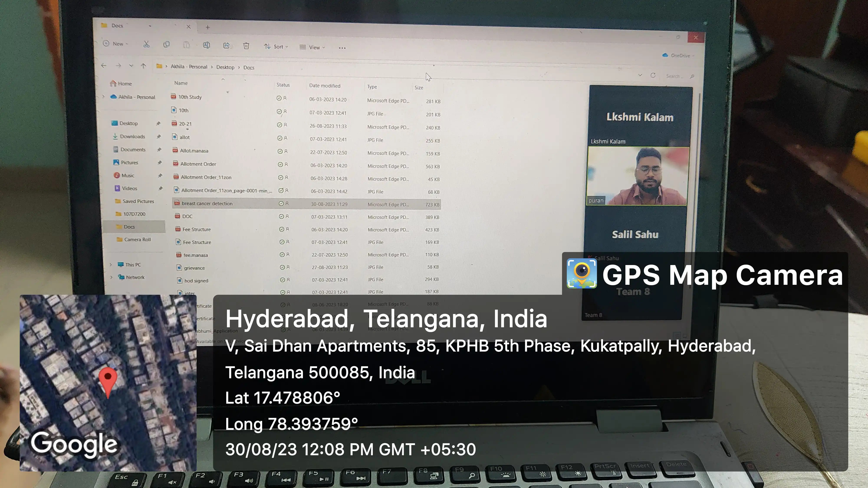Expand the This PC tree node
The height and width of the screenshot is (488, 868).
[x=111, y=265]
